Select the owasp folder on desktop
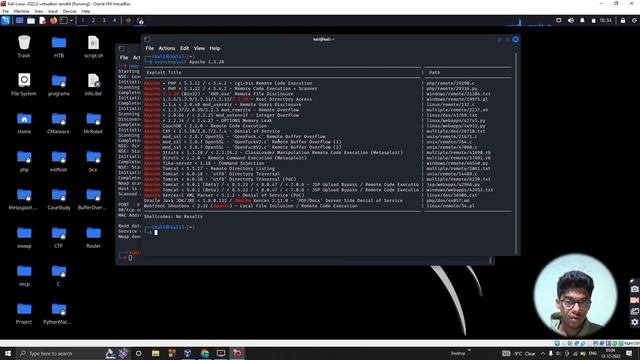 [24, 237]
